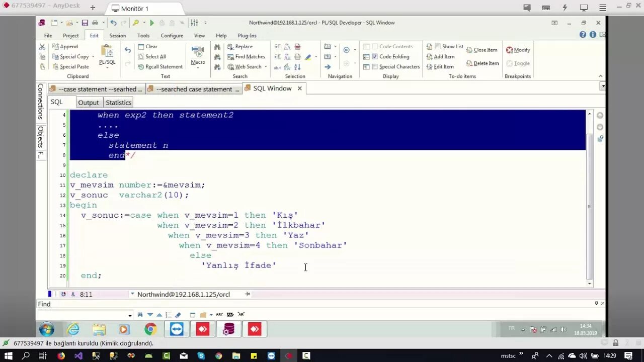Click the blue Info icon
The width and height of the screenshot is (644, 362).
[593, 35]
